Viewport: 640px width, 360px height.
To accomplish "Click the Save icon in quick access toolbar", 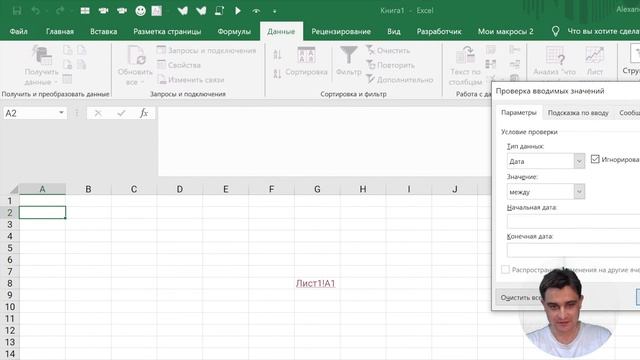I will click(x=17, y=11).
